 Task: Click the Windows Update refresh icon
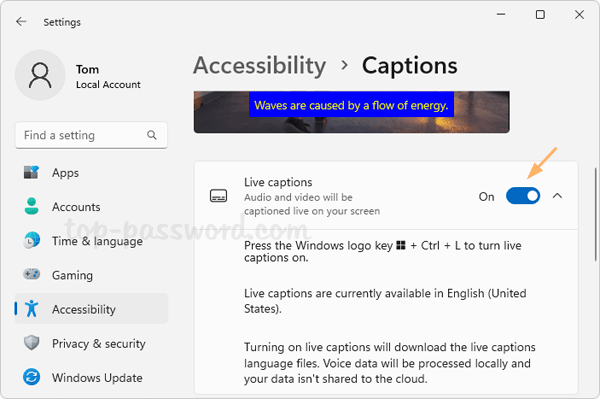coord(31,377)
